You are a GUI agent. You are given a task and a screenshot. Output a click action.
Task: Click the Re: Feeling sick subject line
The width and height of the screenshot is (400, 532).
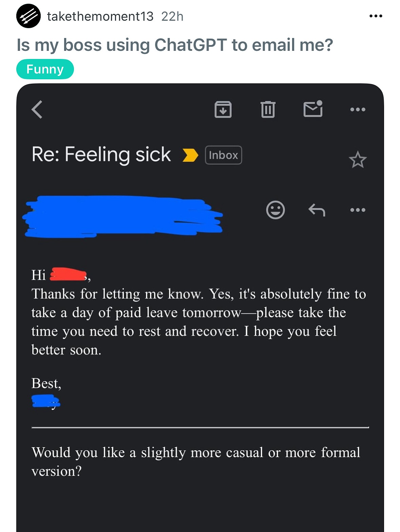click(101, 155)
